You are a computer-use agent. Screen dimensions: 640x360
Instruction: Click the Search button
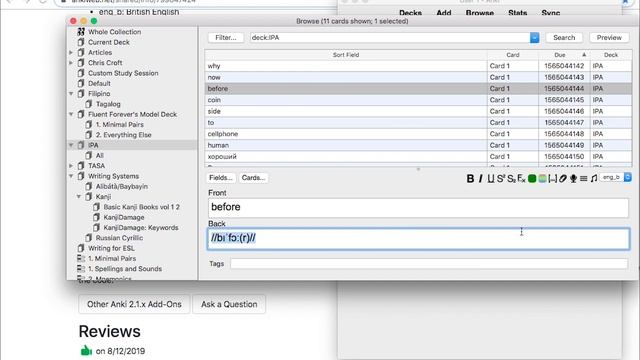(x=564, y=38)
